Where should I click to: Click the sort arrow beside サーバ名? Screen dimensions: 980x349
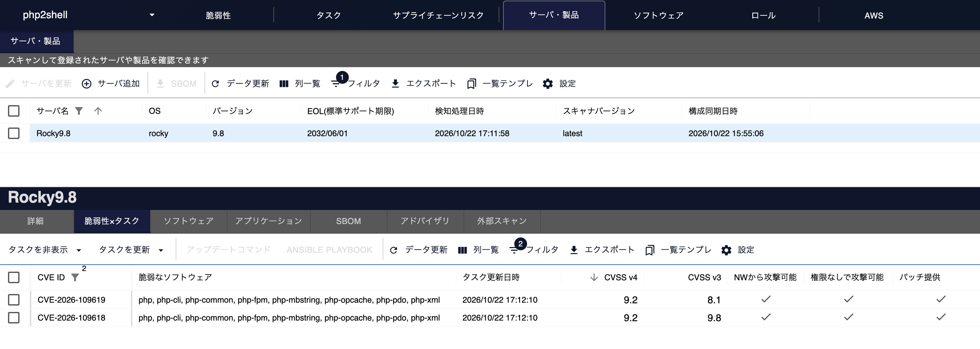point(98,111)
